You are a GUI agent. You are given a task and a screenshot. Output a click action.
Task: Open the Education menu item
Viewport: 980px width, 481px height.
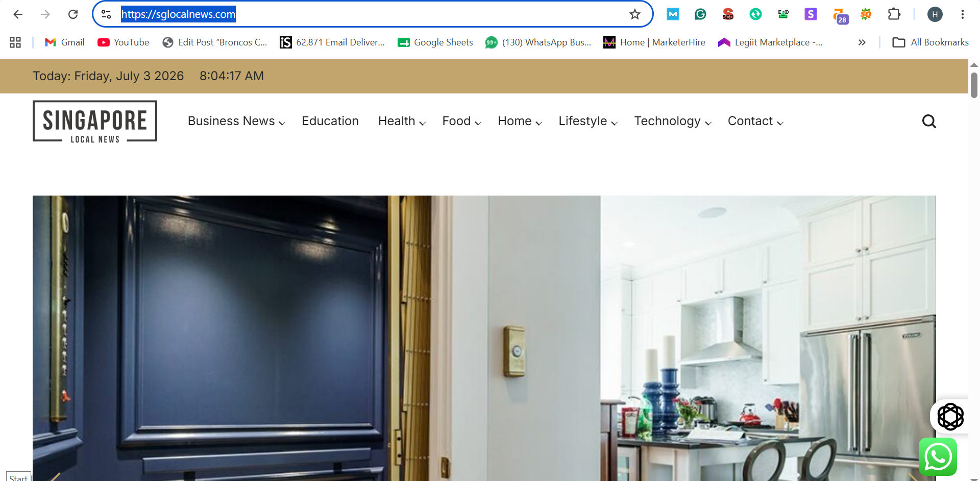point(330,121)
